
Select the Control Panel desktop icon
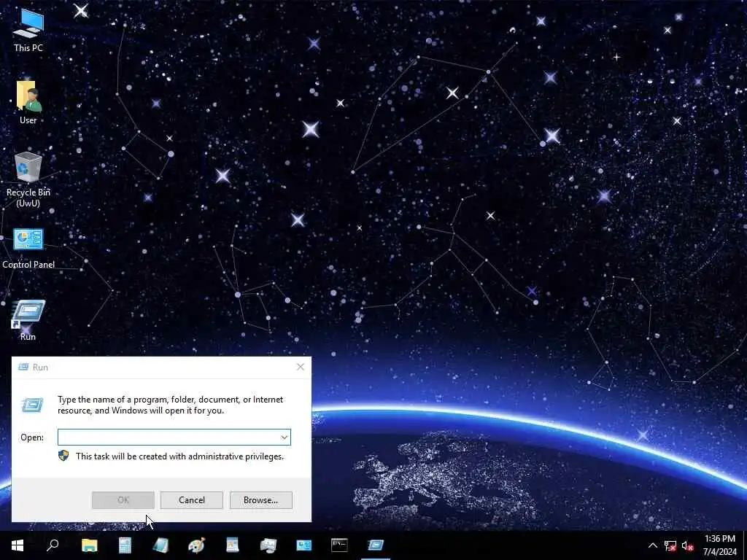click(28, 249)
